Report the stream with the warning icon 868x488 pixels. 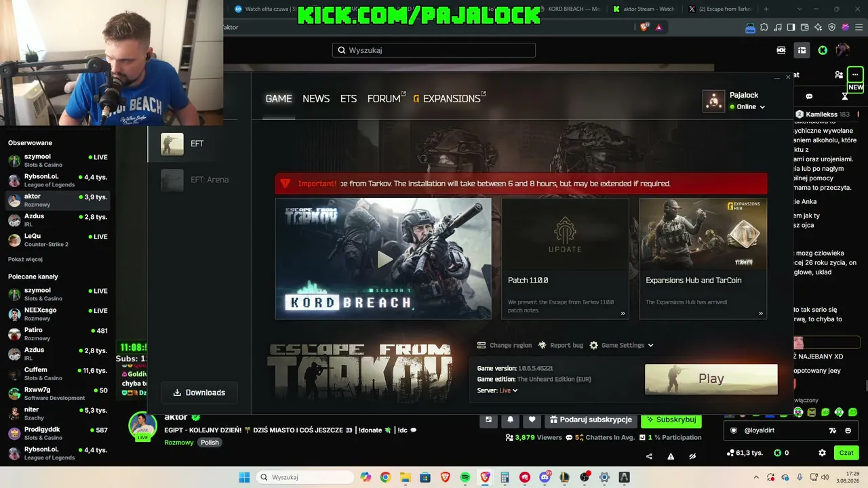[x=671, y=456]
